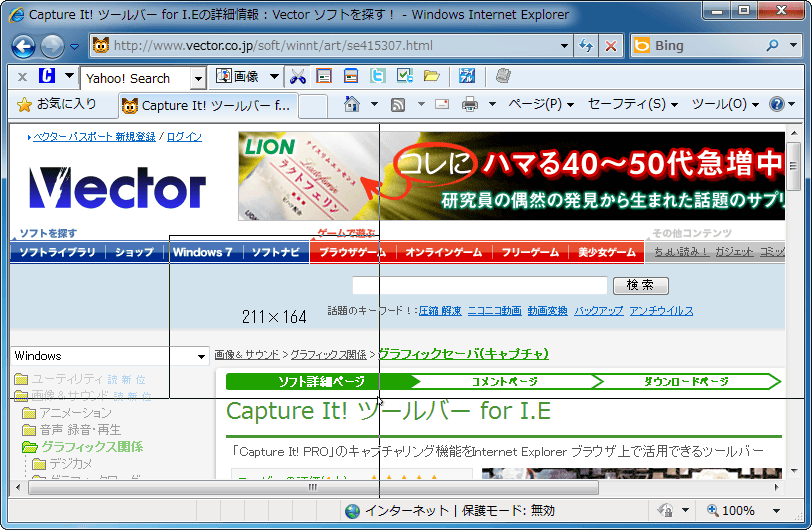Expand the address bar URL dropdown
The width and height of the screenshot is (812, 530).
tap(564, 46)
